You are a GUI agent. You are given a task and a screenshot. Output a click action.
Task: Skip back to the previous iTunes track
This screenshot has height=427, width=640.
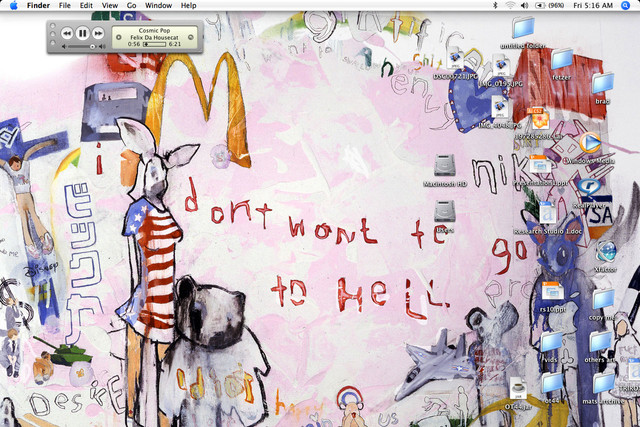tap(67, 33)
